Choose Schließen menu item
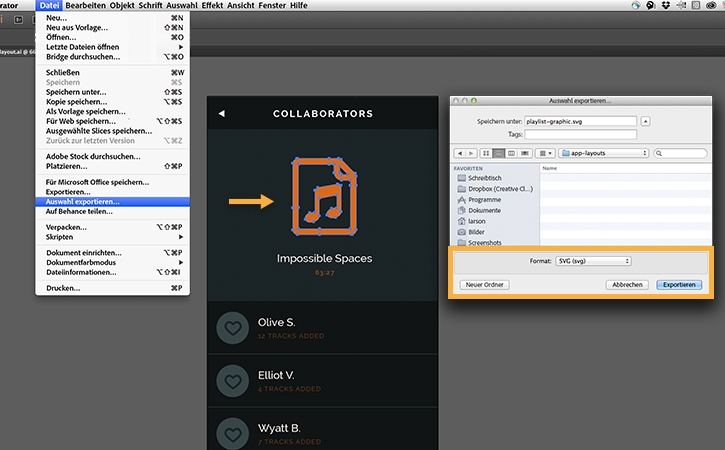725x450 pixels. click(x=112, y=72)
